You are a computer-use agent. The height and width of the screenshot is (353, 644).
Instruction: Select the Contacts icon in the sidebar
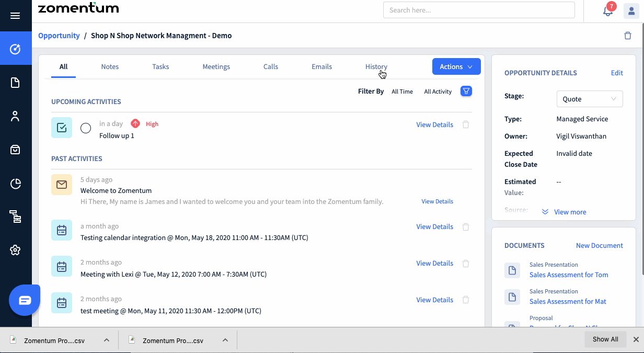pos(16,116)
